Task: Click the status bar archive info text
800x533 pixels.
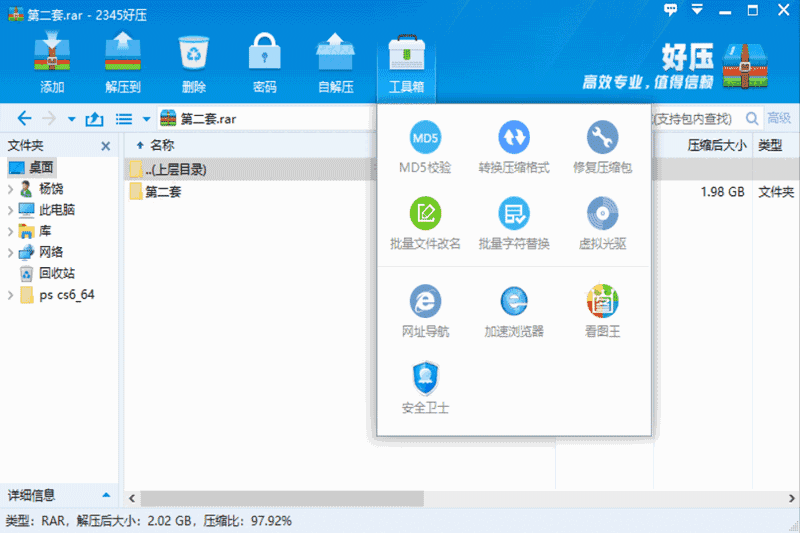Action: (x=148, y=521)
